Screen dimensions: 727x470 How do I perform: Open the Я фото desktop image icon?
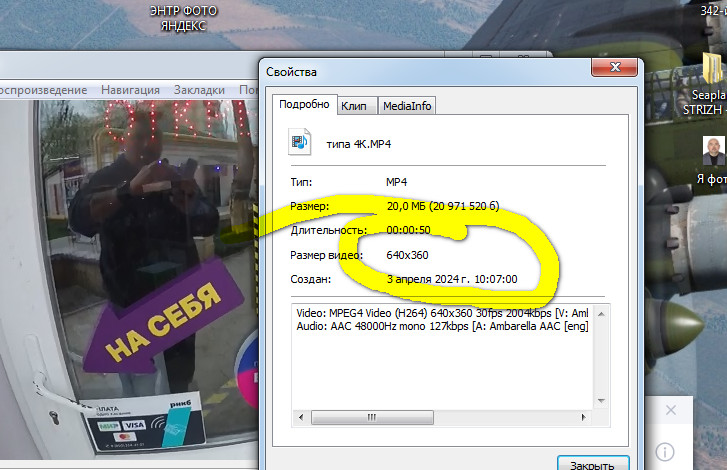coord(713,160)
